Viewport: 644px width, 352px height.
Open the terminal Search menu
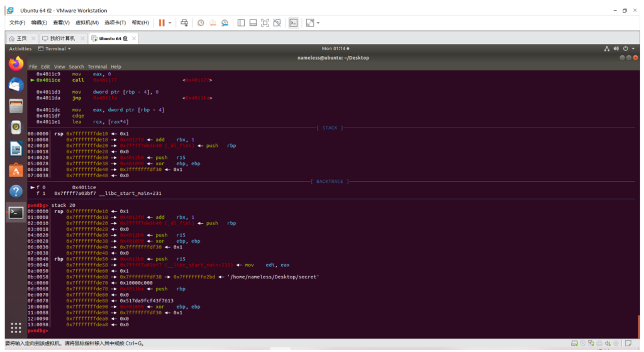pos(76,67)
